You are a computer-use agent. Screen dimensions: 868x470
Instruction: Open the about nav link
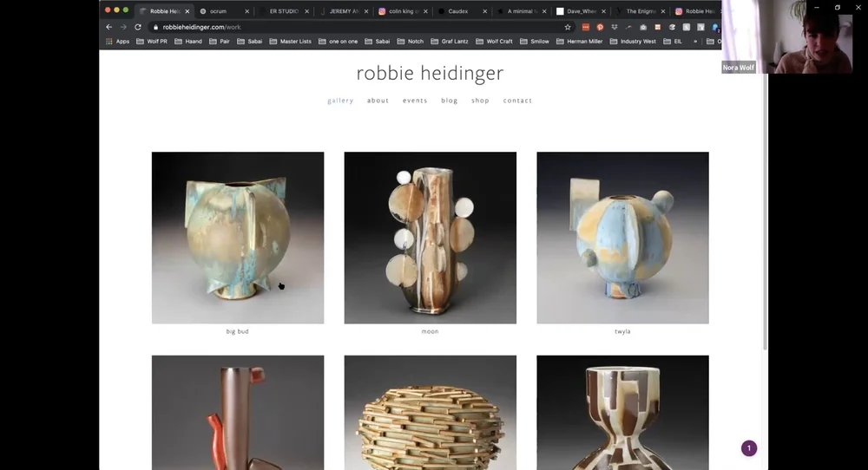378,101
